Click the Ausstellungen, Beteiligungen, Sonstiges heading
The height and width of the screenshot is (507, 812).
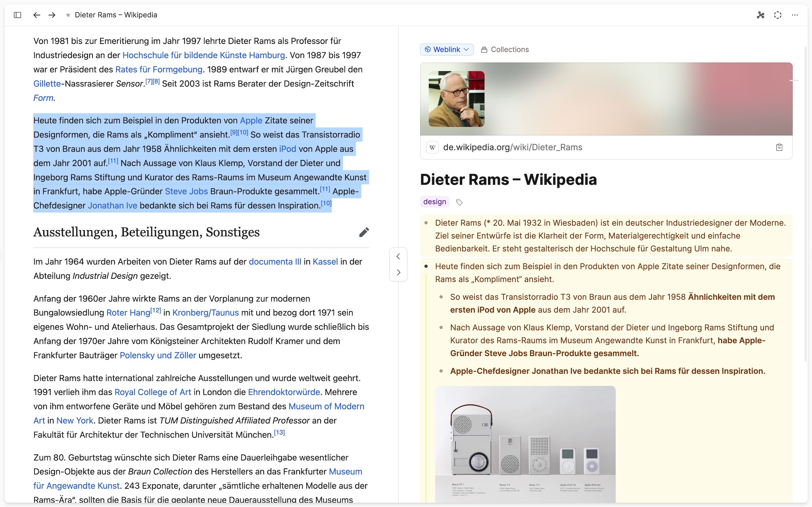pyautogui.click(x=146, y=232)
